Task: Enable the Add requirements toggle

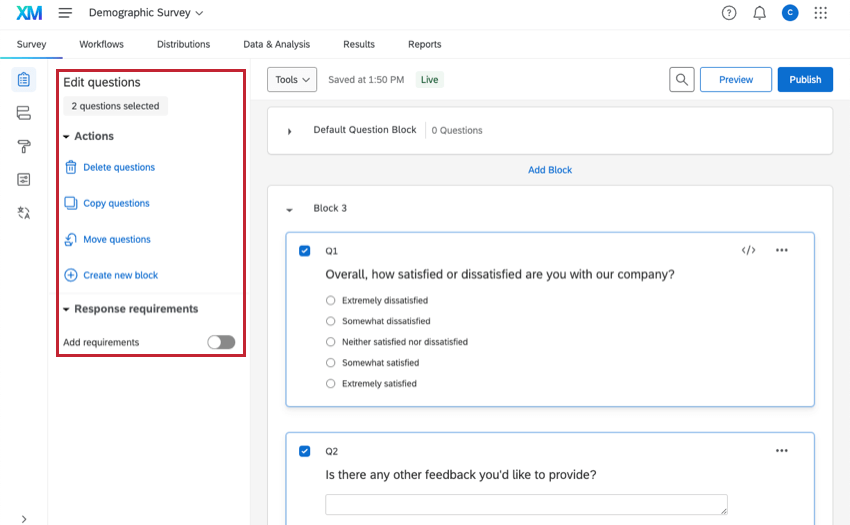Action: coord(221,342)
